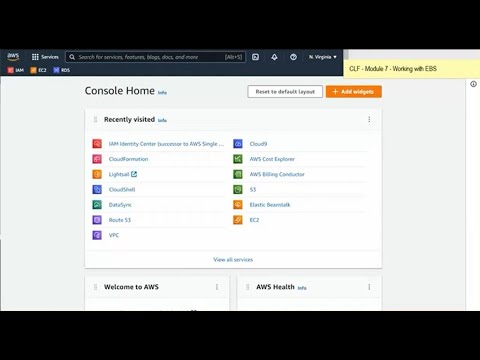Viewport: 480px width, 360px height.
Task: Open the notifications bell
Action: click(274, 57)
